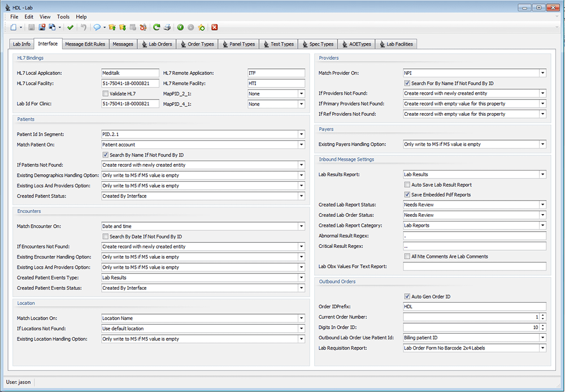Click the red X toolbar icon
The width and height of the screenshot is (565, 392).
215,27
